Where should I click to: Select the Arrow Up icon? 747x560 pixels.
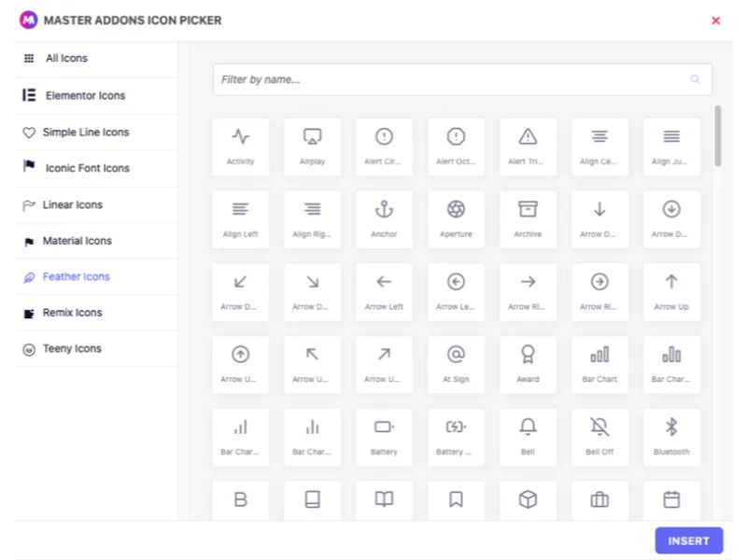[671, 292]
